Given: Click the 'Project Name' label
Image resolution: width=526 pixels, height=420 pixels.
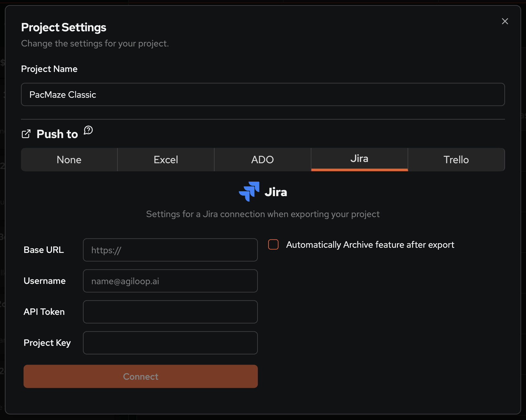Looking at the screenshot, I should [x=49, y=69].
